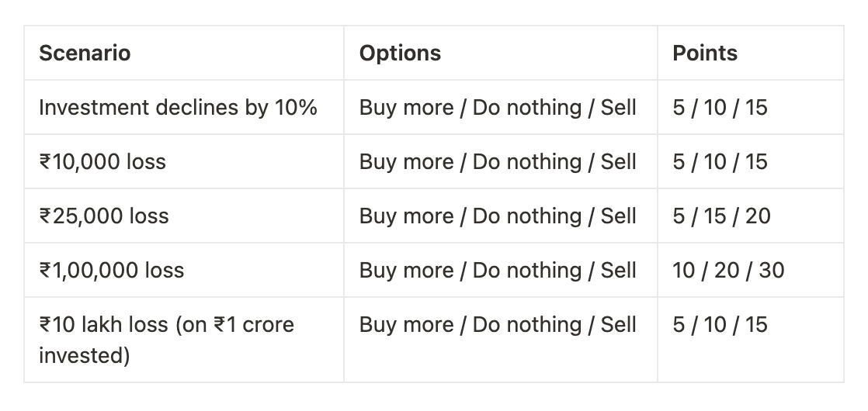Select the "₹25,000 loss" scenario cell
This screenshot has width=868, height=411.
pyautogui.click(x=104, y=216)
